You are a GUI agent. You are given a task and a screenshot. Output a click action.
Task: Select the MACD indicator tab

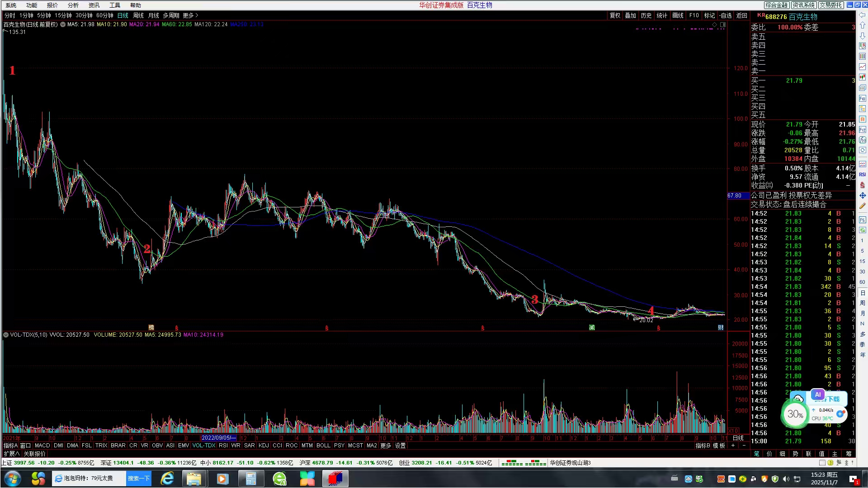pos(42,446)
